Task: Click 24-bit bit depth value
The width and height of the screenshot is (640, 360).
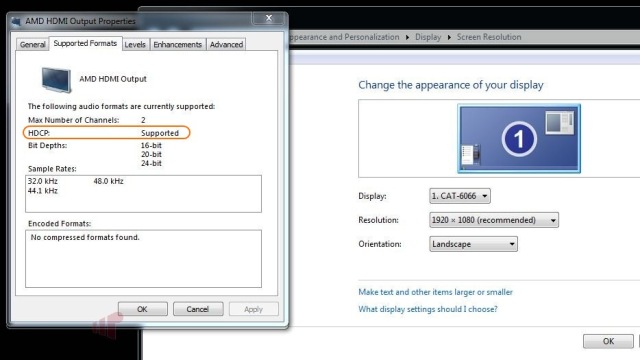Action: pos(151,163)
